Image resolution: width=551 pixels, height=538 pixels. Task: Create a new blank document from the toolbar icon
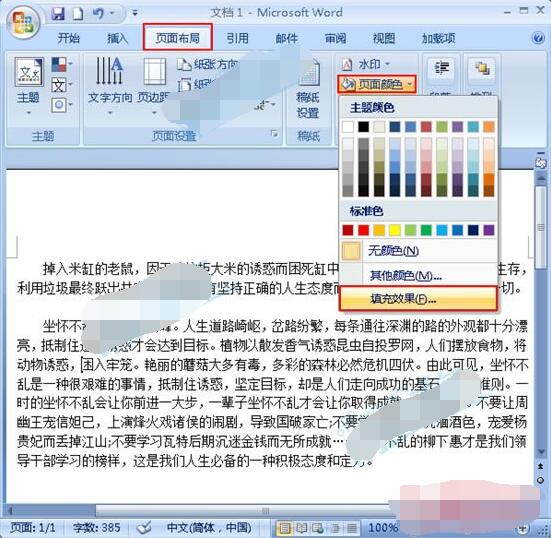pos(78,14)
